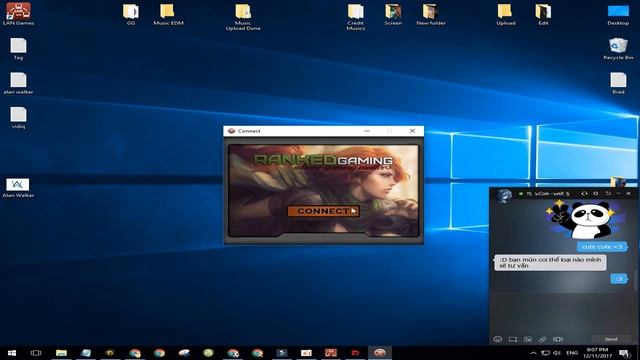
Task: Click the paperclip attachment icon in chat
Action: 542,339
